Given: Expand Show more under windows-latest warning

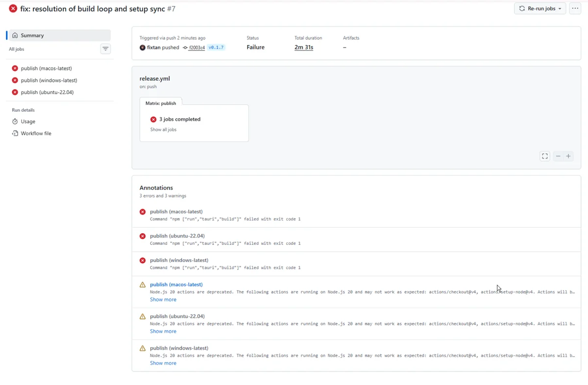Looking at the screenshot, I should point(163,363).
